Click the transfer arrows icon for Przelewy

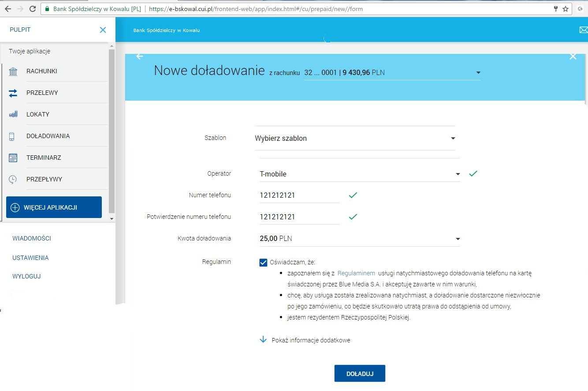(x=13, y=93)
